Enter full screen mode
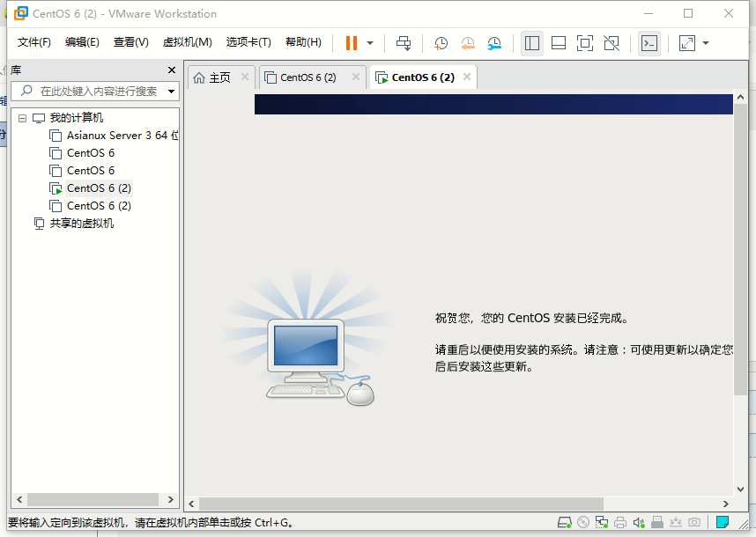 click(585, 43)
